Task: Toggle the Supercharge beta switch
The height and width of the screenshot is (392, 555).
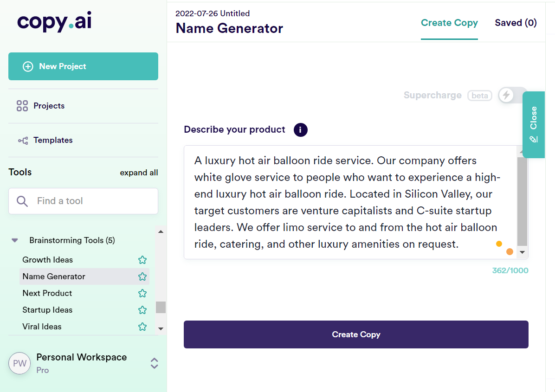Action: [x=512, y=95]
